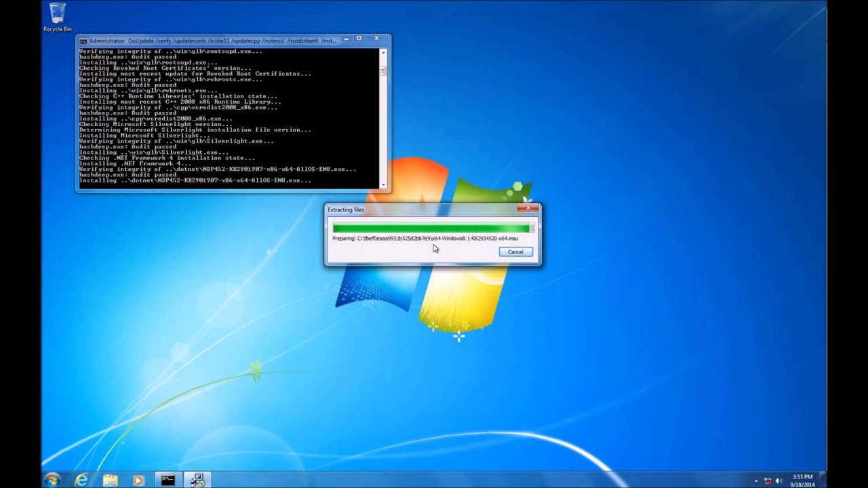
Task: Click the Command Prompt title bar icon
Action: [x=83, y=41]
